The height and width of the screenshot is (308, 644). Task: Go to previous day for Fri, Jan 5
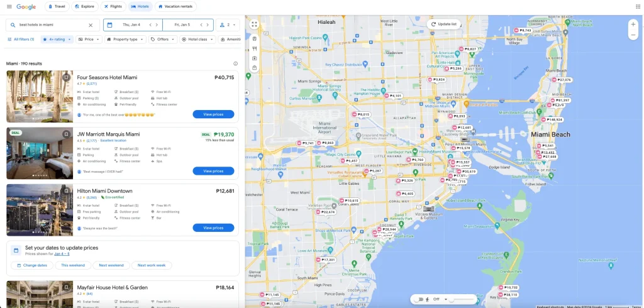201,25
